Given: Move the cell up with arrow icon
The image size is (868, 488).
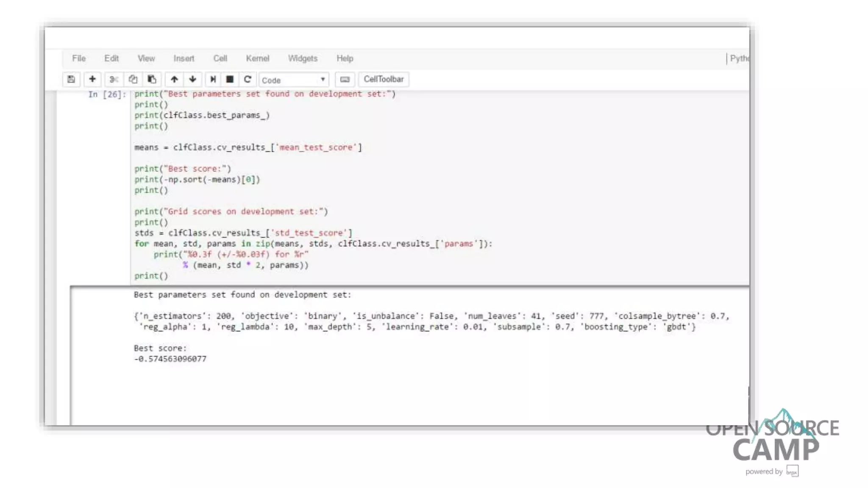Looking at the screenshot, I should [174, 79].
